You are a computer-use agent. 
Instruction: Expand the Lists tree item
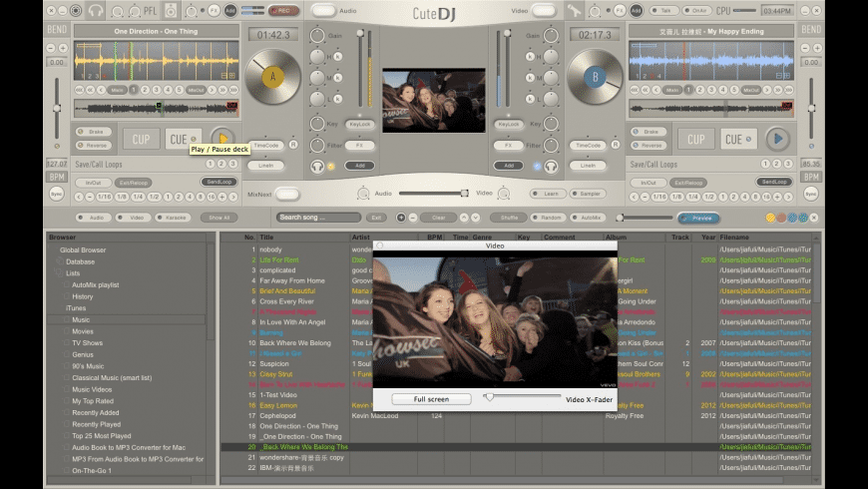[x=73, y=273]
